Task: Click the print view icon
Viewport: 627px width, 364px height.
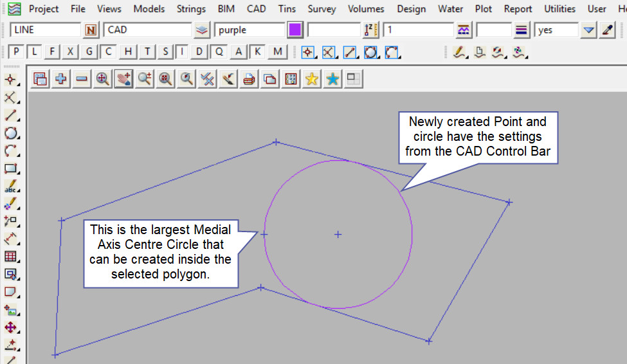Action: tap(250, 79)
